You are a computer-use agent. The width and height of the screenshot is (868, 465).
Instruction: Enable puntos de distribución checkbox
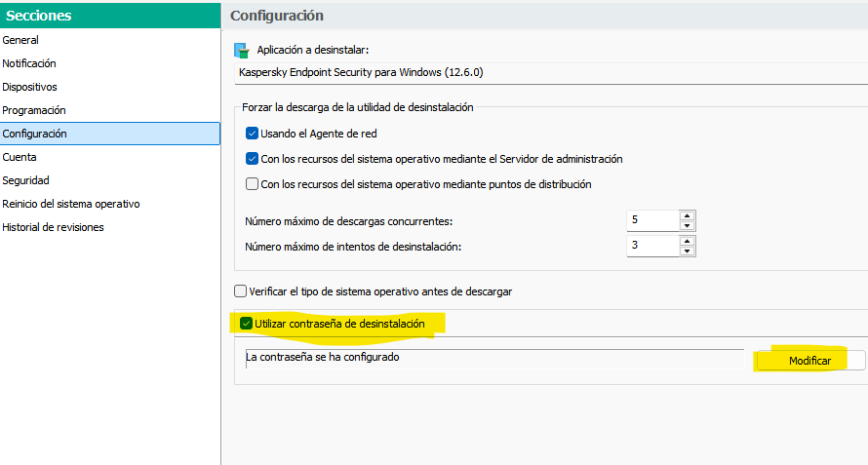[x=252, y=184]
